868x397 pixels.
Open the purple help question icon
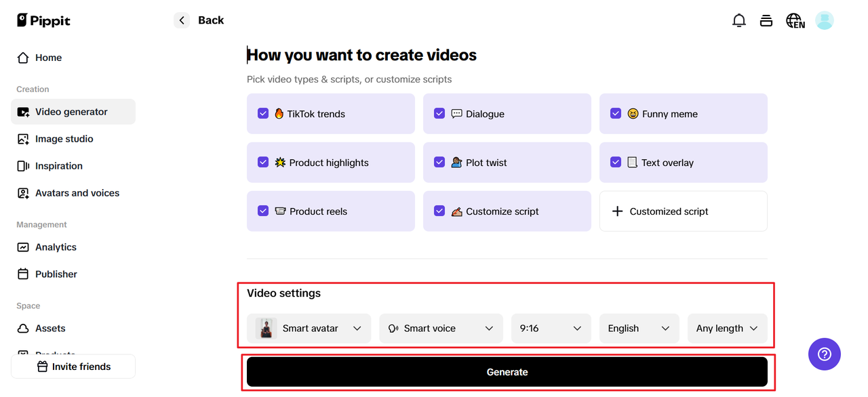[x=824, y=354]
